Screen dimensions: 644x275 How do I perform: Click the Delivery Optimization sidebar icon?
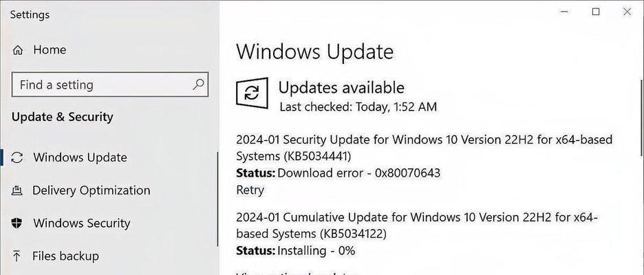click(x=17, y=190)
